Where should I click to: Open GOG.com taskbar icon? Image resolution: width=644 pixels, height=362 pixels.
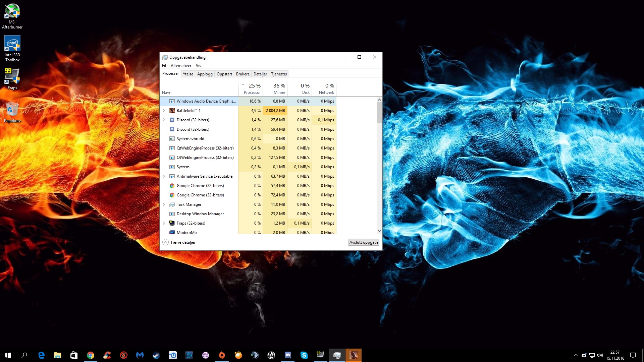(x=206, y=355)
